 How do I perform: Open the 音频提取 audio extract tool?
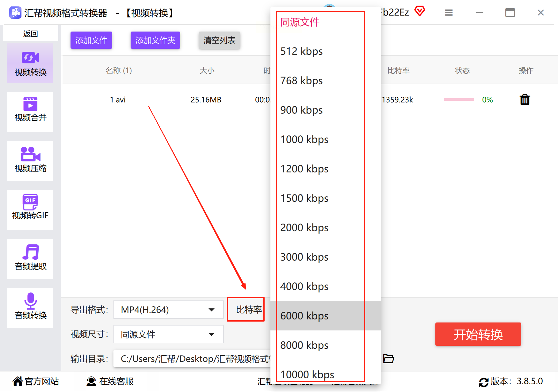pos(30,259)
